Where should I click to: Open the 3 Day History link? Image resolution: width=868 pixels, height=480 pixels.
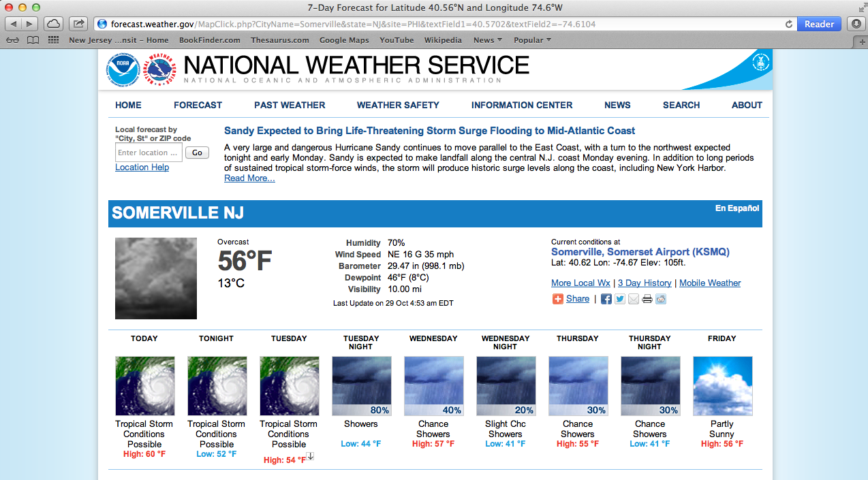pos(645,283)
